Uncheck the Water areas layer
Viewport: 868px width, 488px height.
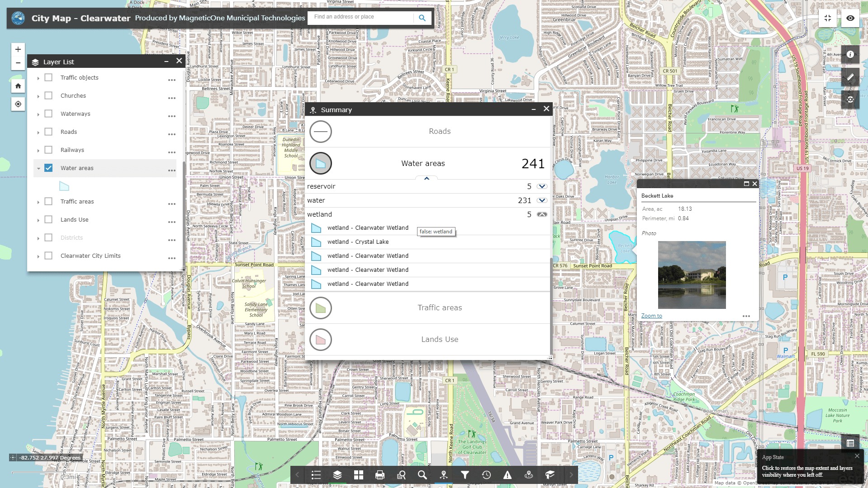(48, 167)
